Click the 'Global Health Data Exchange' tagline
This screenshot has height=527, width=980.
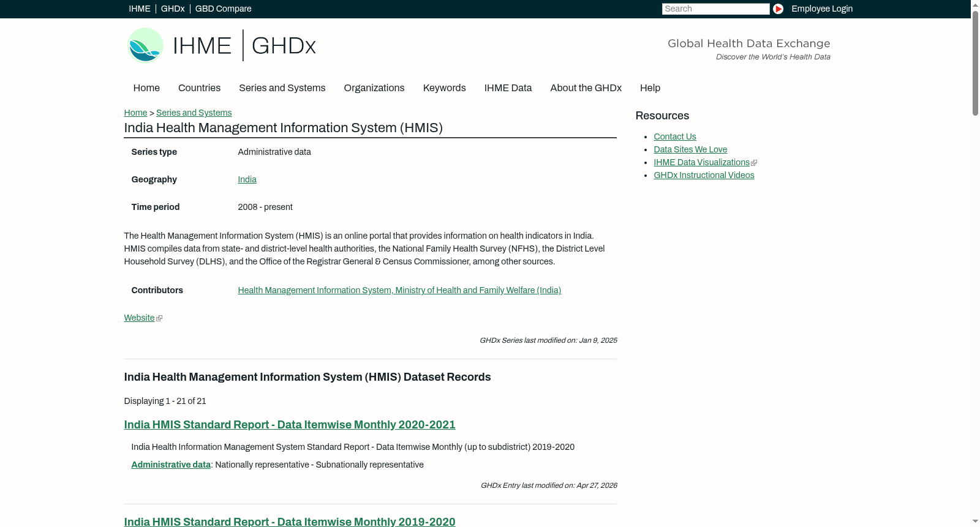(749, 43)
